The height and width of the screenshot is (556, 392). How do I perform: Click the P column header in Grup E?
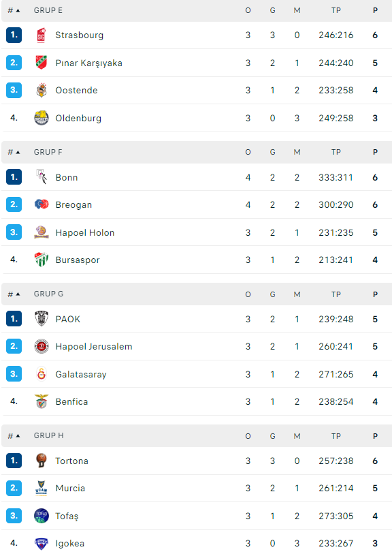[375, 11]
